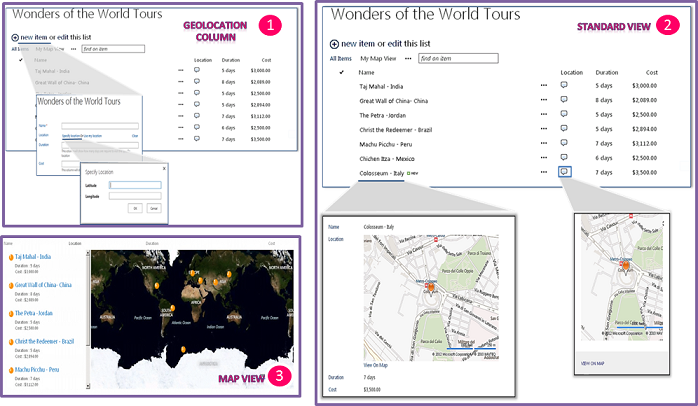698x406 pixels.
Task: Click the scrollbar up arrow in the Map View list
Action: tap(88, 253)
